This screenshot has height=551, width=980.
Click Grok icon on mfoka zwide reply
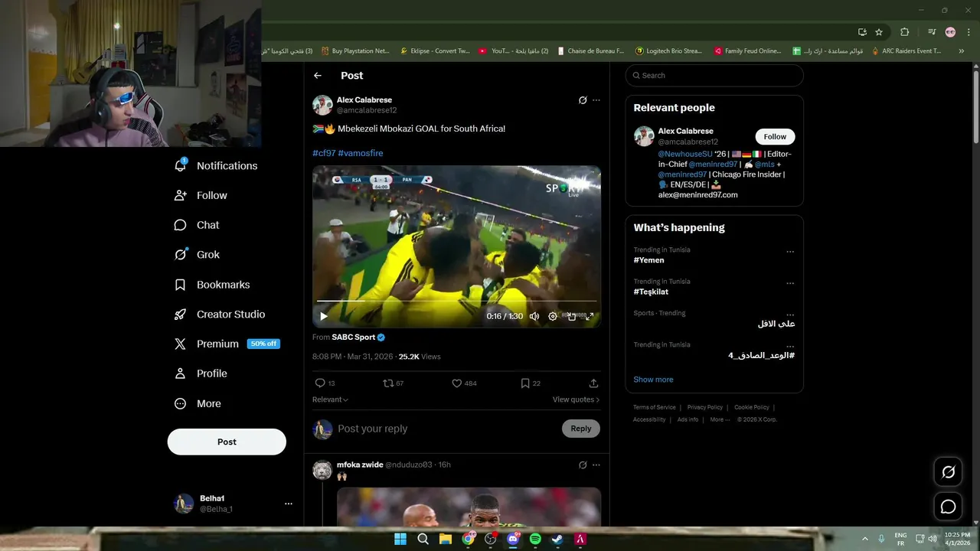[583, 465]
